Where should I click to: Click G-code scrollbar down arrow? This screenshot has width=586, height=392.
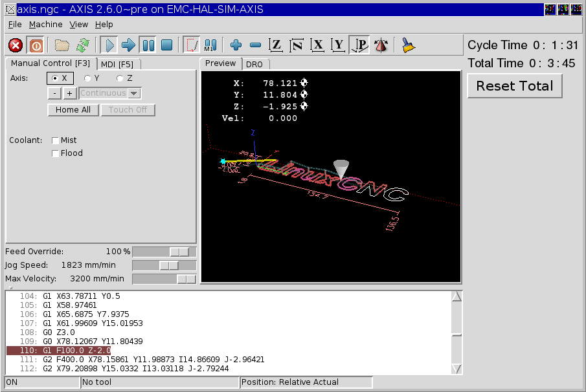coord(456,369)
